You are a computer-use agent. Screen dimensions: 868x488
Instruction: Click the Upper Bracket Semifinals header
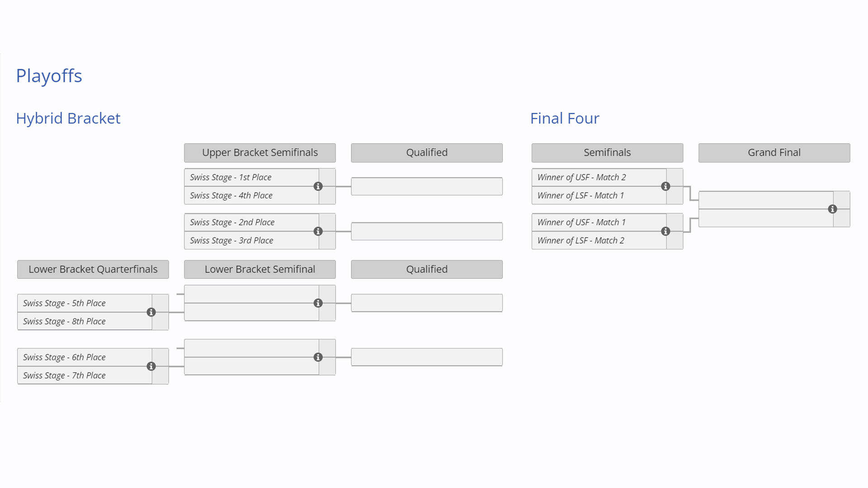click(260, 153)
